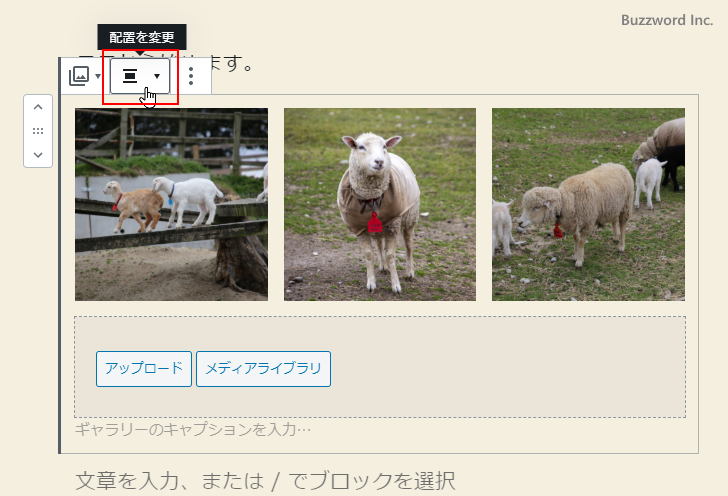Viewport: 728px width, 496px height.
Task: Move block down with the chevron arrow
Action: pos(38,155)
